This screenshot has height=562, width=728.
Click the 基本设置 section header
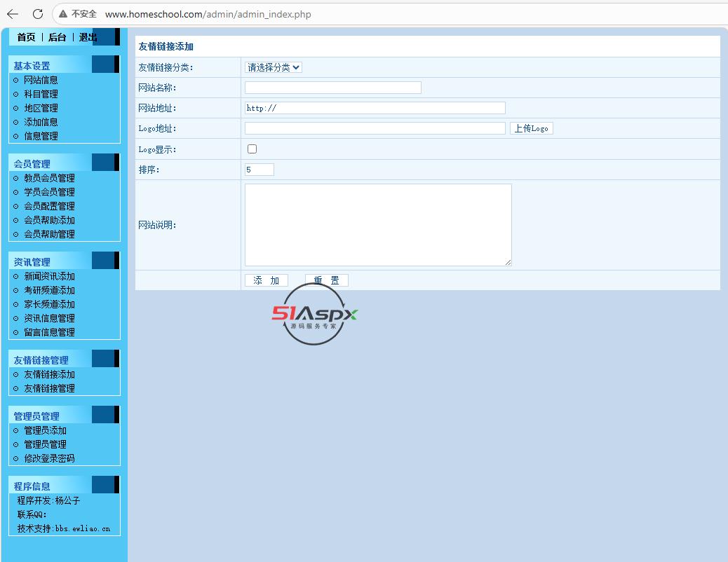[x=32, y=66]
